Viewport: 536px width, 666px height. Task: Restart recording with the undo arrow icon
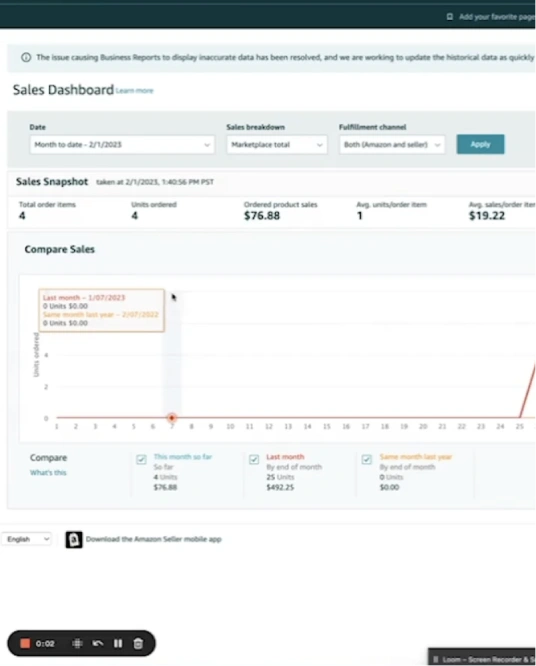click(x=98, y=643)
